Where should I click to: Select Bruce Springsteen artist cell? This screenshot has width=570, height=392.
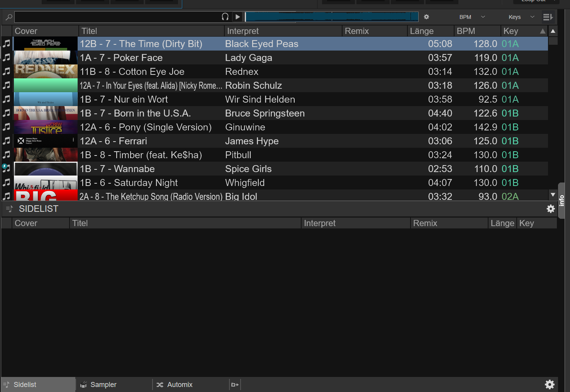point(265,113)
